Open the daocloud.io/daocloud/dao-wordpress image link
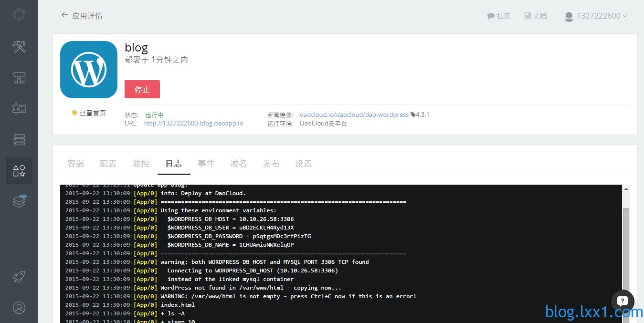Image resolution: width=644 pixels, height=323 pixels. tap(354, 115)
